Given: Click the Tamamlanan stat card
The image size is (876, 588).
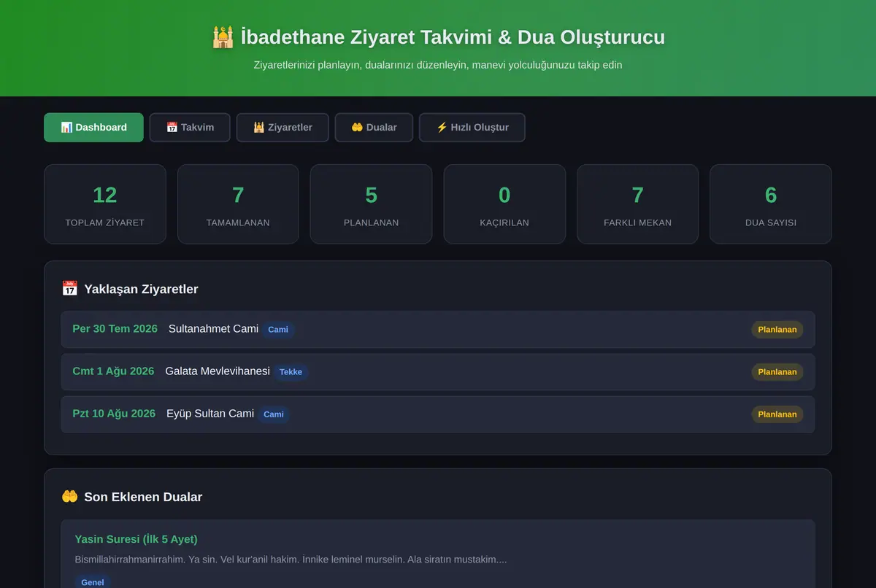Looking at the screenshot, I should 238,204.
